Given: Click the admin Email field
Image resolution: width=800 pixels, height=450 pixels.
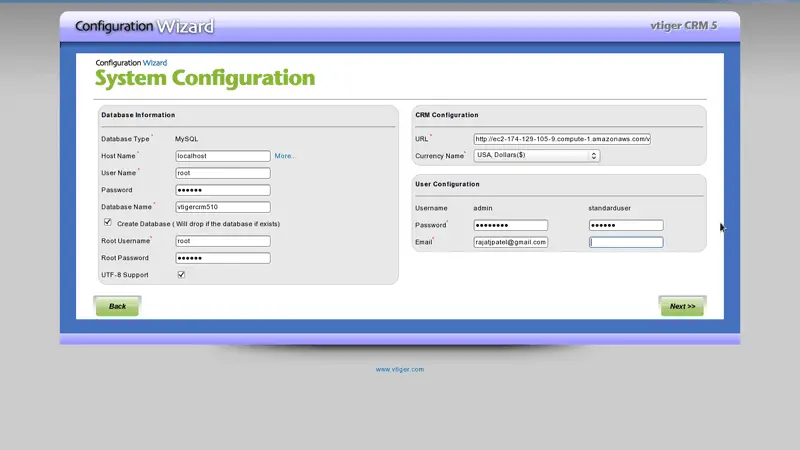Looking at the screenshot, I should [x=511, y=242].
